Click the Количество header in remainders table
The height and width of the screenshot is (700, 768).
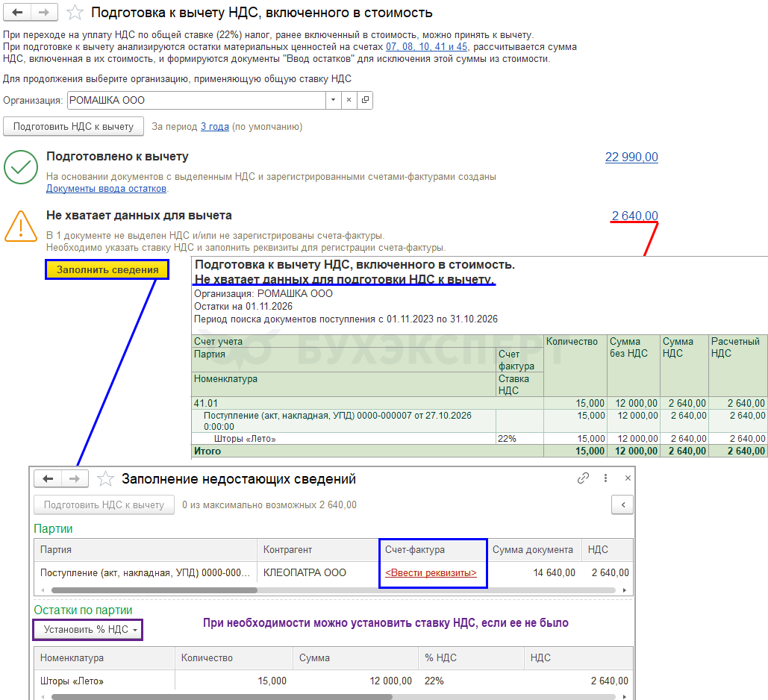(234, 658)
